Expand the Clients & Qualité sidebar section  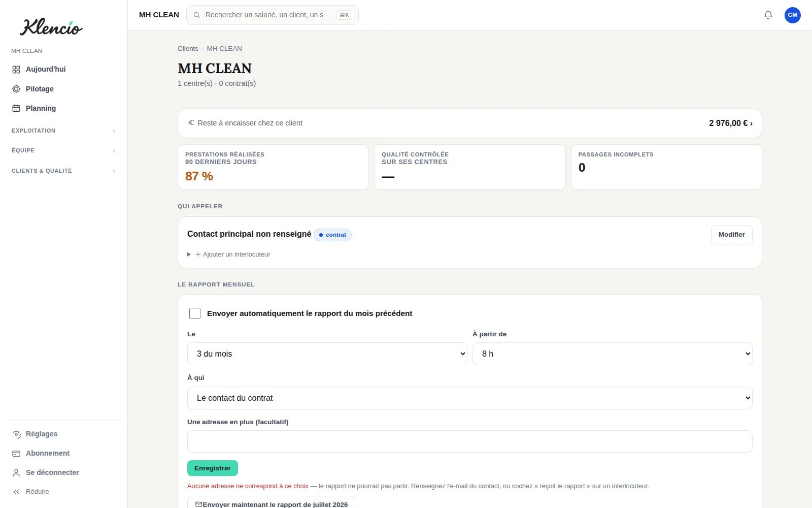(64, 171)
